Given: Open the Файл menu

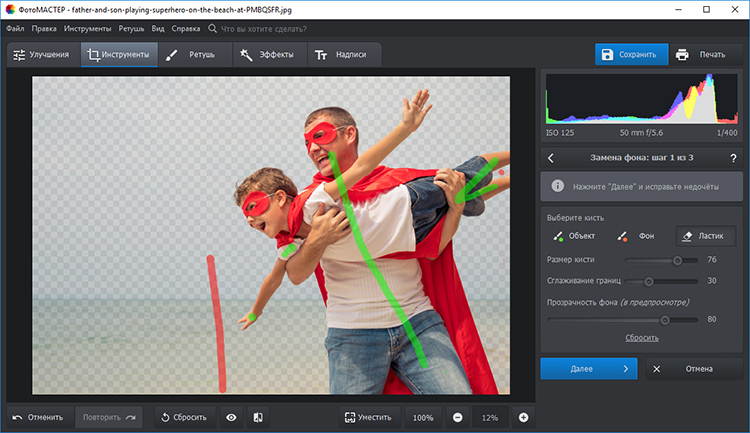Looking at the screenshot, I should coord(15,29).
